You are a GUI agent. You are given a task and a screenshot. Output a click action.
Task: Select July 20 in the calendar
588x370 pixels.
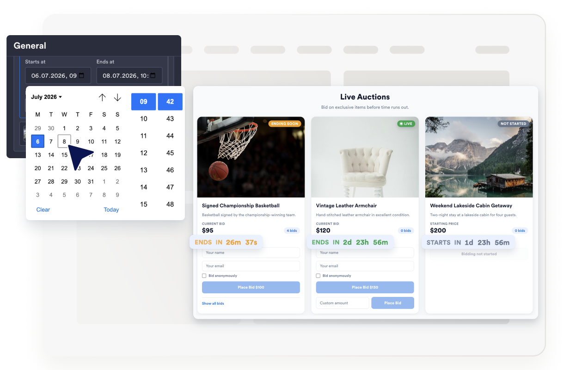click(38, 168)
